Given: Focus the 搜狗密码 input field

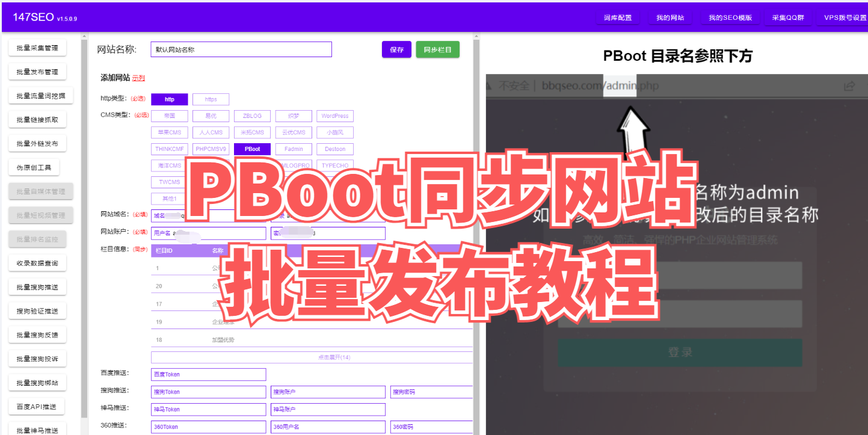Looking at the screenshot, I should click(x=431, y=392).
